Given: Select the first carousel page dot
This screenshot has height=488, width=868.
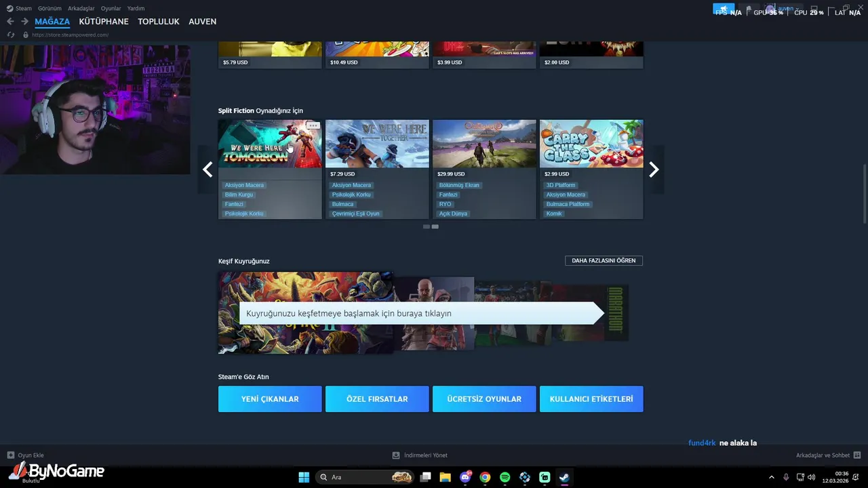Looking at the screenshot, I should point(427,226).
